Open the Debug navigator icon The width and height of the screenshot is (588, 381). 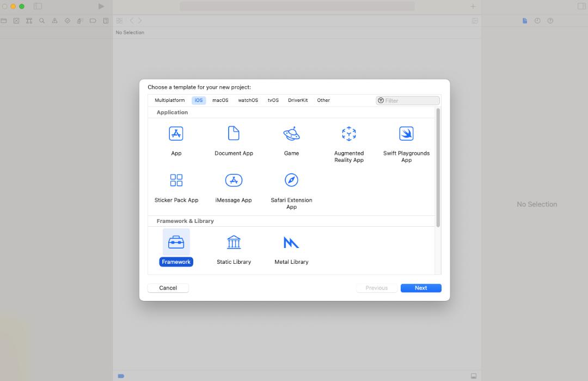coord(80,21)
